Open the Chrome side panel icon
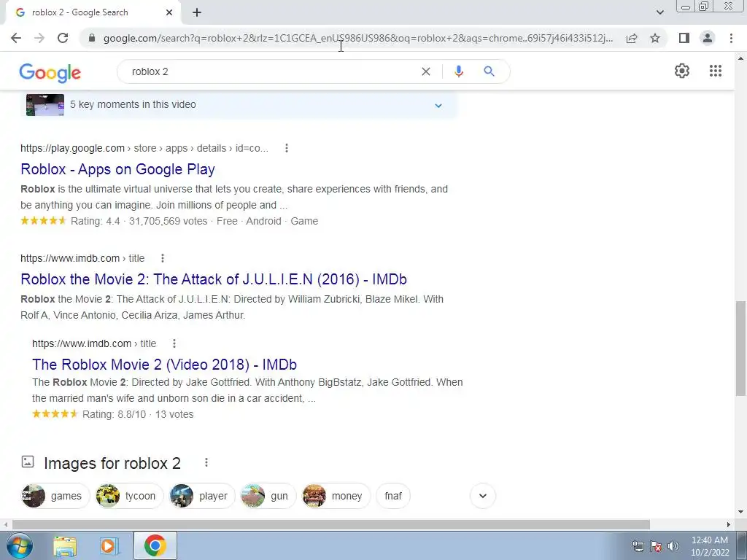747x560 pixels. pos(684,38)
